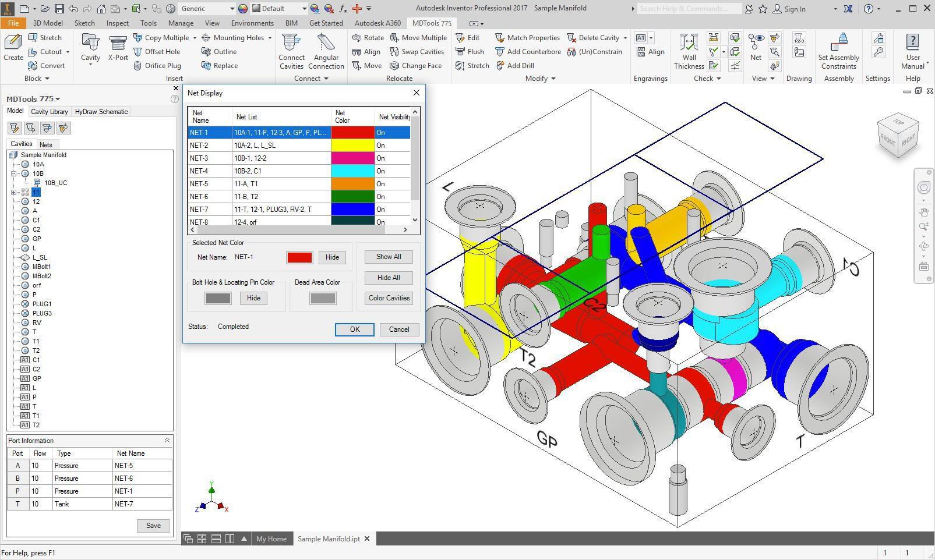Click Set Assembly Constraints icon

(838, 44)
